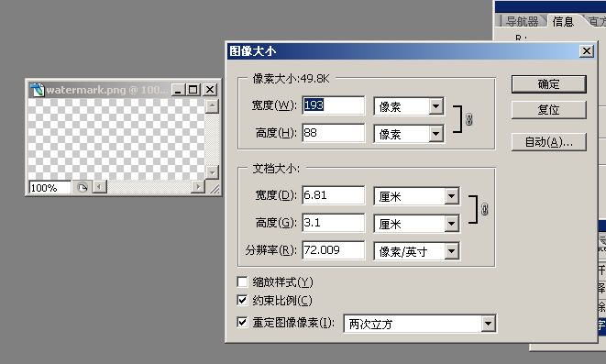Click the watermark.png document window icon
This screenshot has height=364, width=606.
pyautogui.click(x=37, y=90)
